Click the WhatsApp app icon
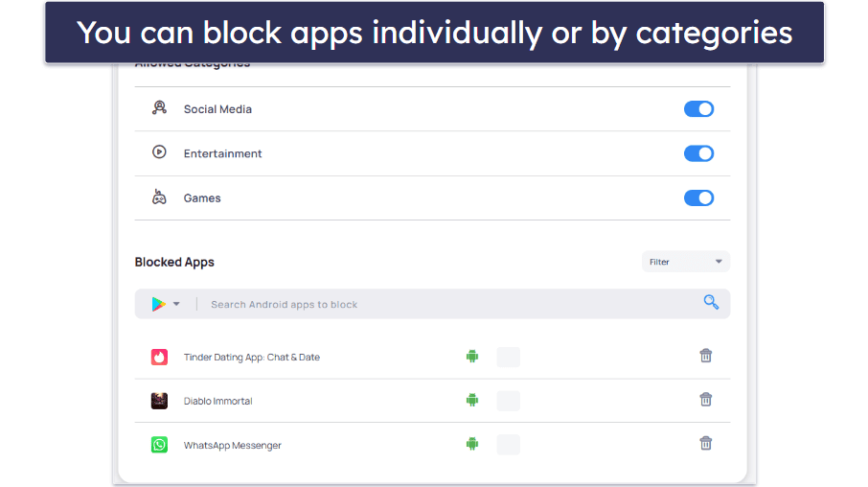This screenshot has height=487, width=868. [x=159, y=444]
